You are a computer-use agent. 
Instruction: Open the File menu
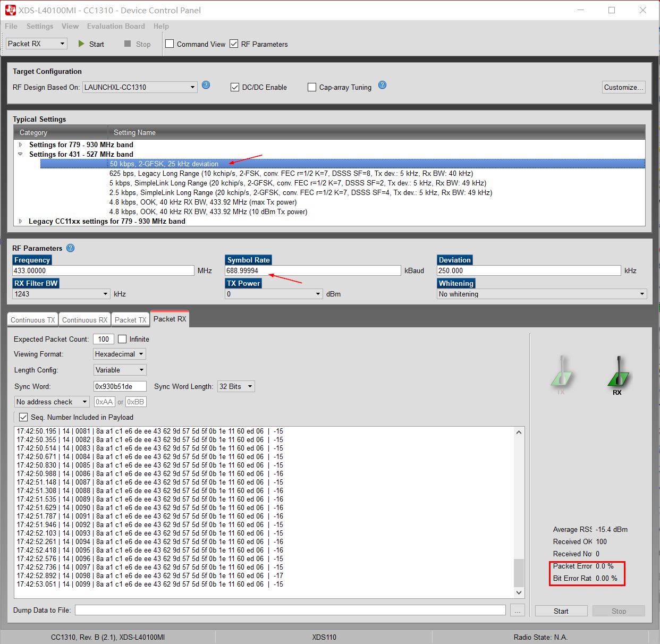point(11,26)
